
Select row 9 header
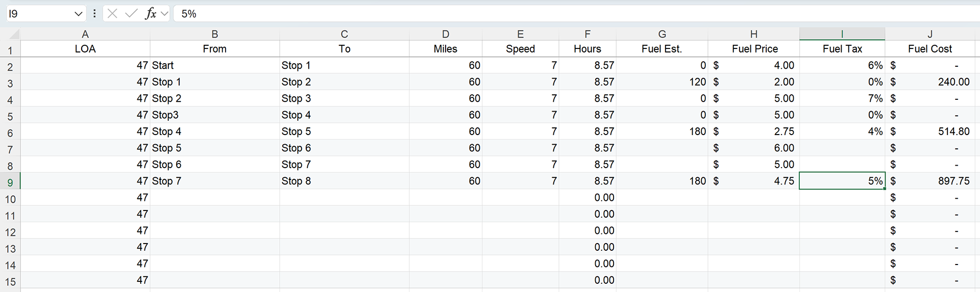coord(10,182)
